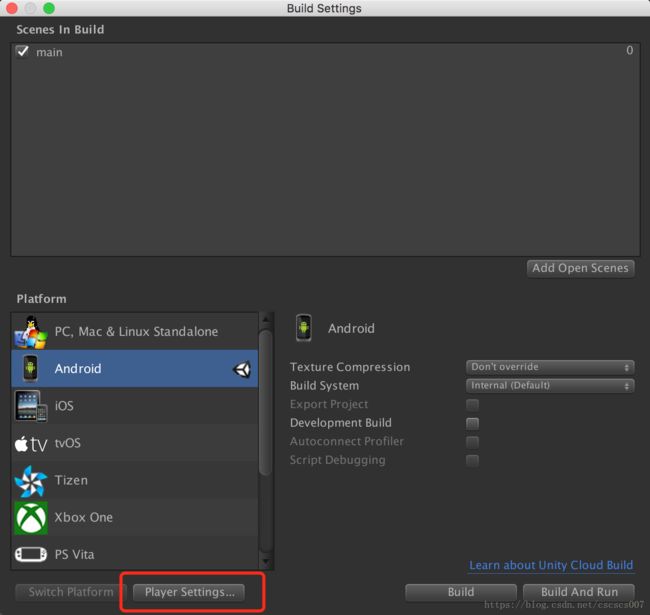This screenshot has width=650, height=615.
Task: Open the Texture Compression dropdown
Action: point(550,367)
